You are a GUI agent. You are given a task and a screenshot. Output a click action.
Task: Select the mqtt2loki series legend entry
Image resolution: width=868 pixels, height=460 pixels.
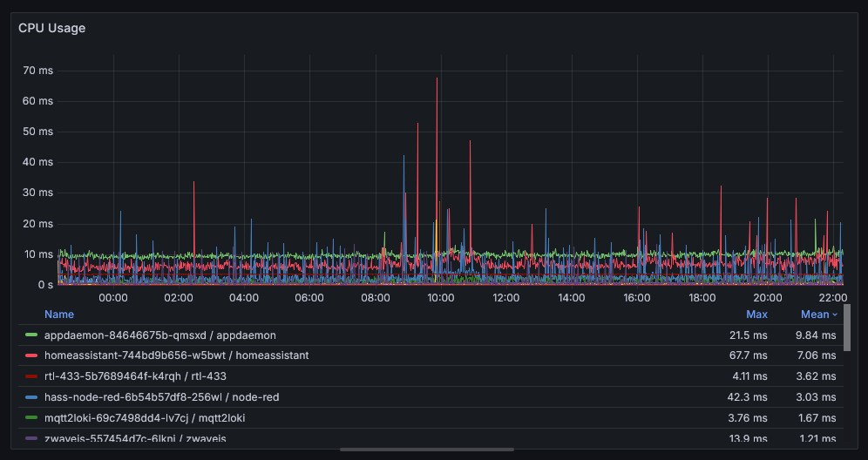[x=145, y=418]
